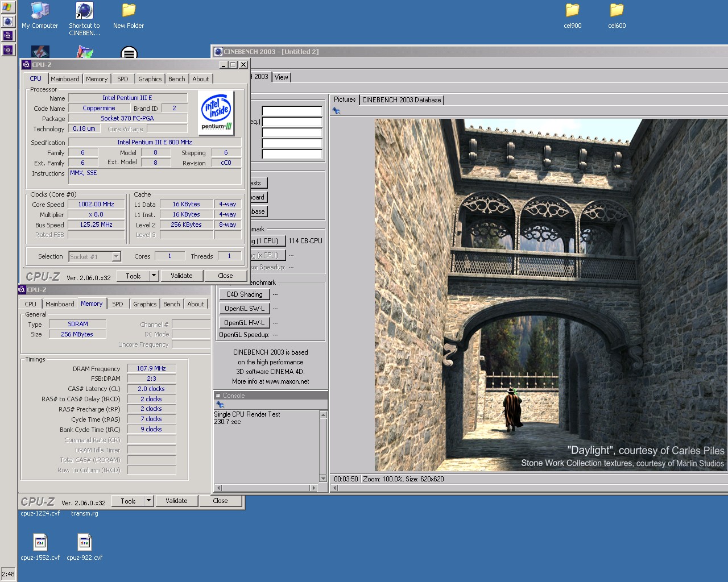Click the '2.0 clocks' CAS# Latency value
728x582 pixels.
[151, 389]
